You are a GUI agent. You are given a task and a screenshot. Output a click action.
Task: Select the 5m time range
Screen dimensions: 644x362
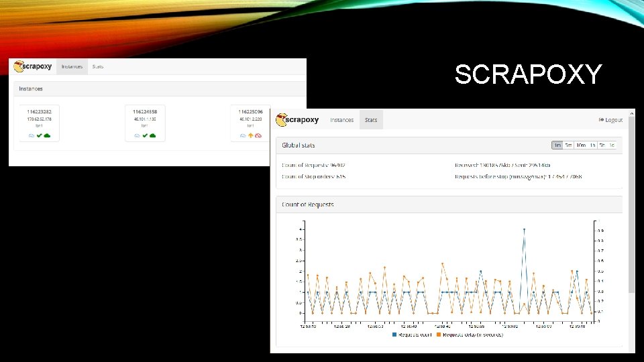[568, 145]
